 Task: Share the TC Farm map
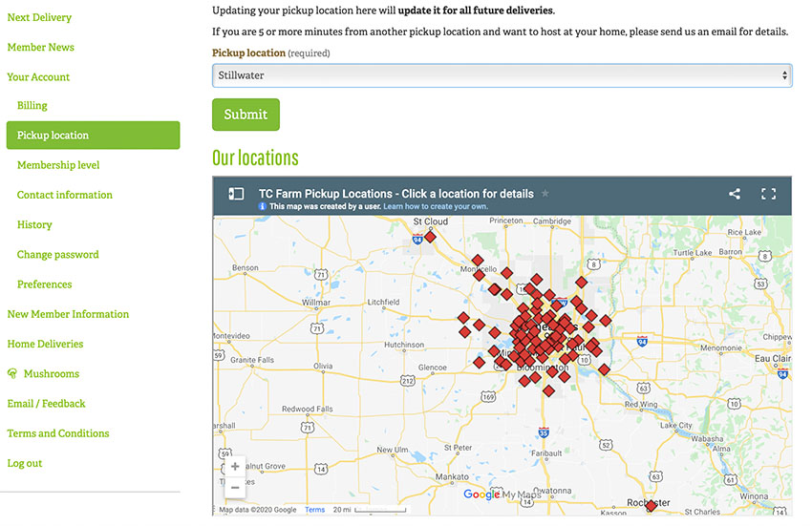click(x=735, y=194)
